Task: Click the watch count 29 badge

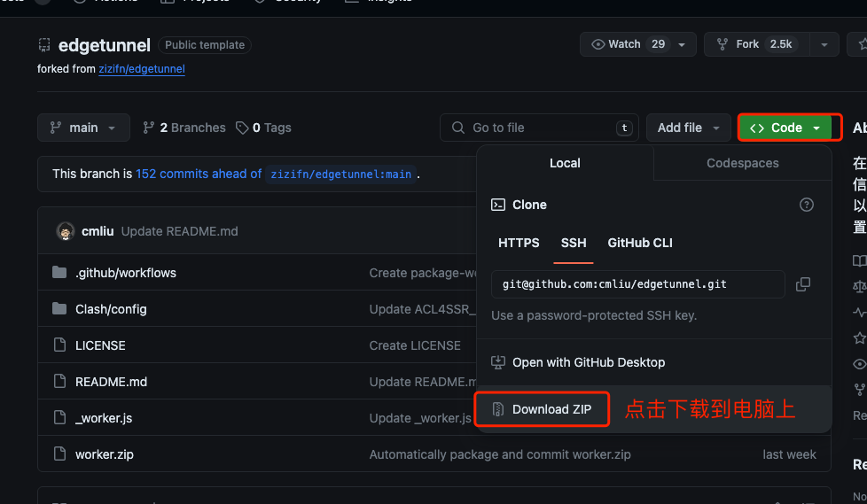Action: 658,44
